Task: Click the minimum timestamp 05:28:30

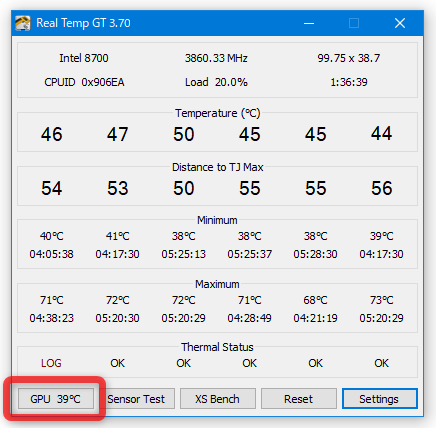Action: click(315, 254)
